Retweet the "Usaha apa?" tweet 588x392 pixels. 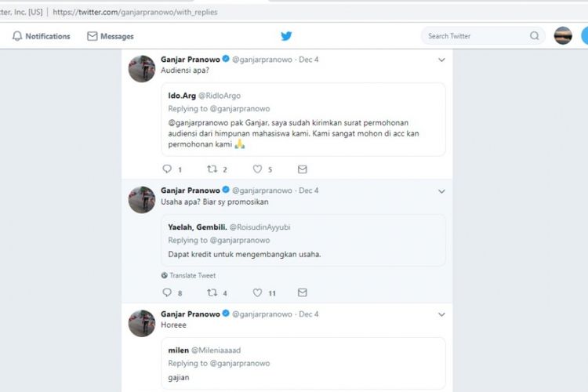pyautogui.click(x=211, y=293)
